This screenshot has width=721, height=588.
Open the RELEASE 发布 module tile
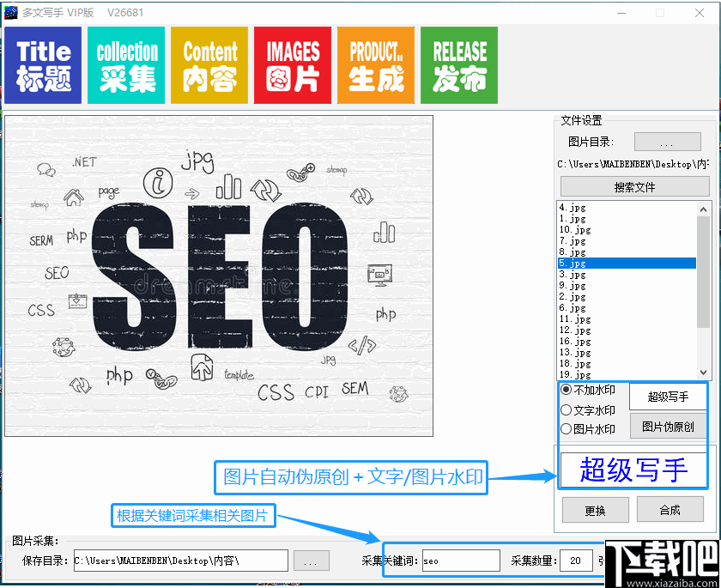click(x=459, y=65)
